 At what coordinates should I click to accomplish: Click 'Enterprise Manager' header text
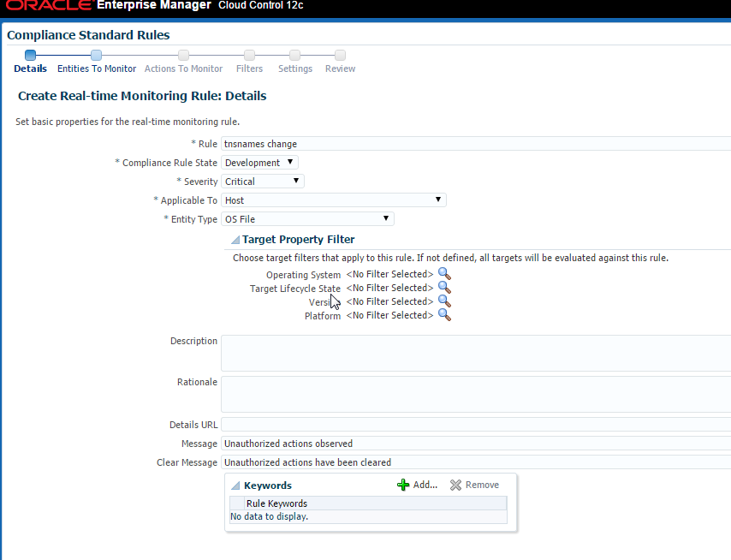154,5
